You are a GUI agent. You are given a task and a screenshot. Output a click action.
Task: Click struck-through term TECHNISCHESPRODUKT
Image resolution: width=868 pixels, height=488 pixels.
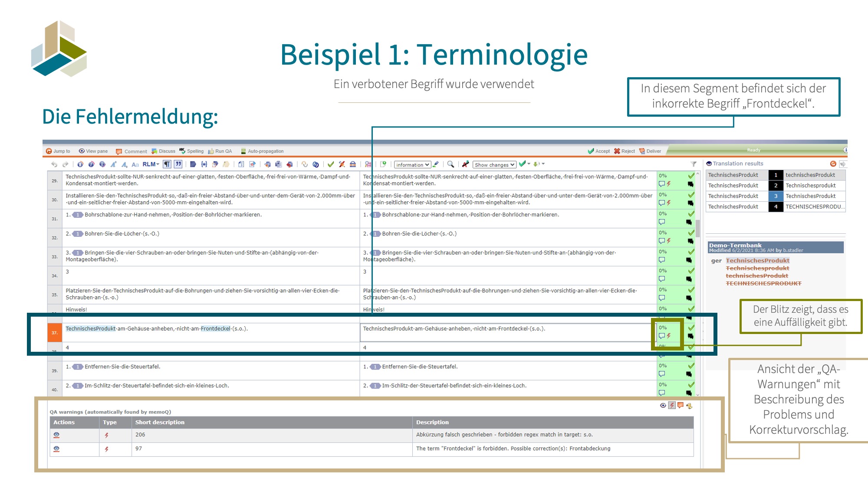[764, 283]
